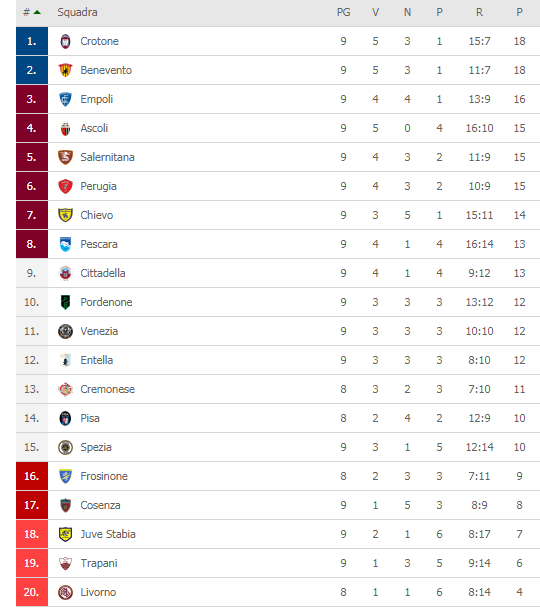Select the red position 16 badge
Viewport: 540px width, 613px height.
pyautogui.click(x=32, y=476)
